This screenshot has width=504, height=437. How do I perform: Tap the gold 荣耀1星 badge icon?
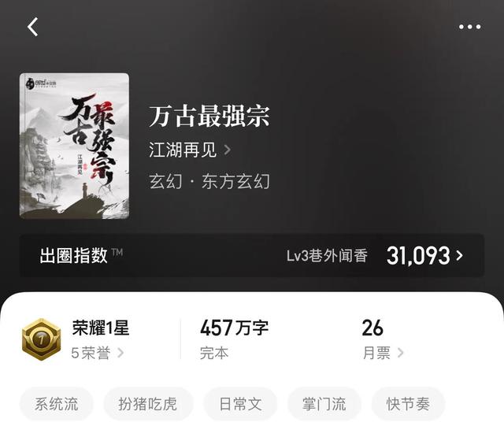coord(42,339)
